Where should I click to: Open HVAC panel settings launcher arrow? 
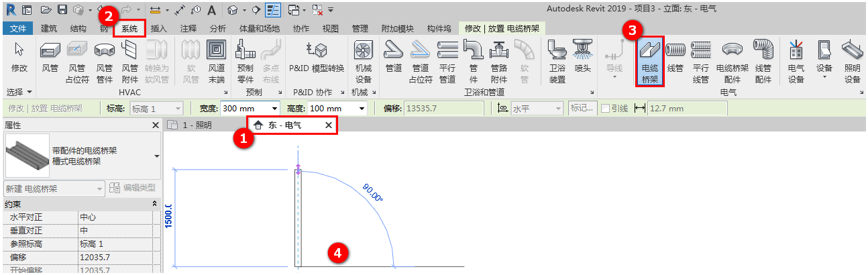tap(226, 91)
